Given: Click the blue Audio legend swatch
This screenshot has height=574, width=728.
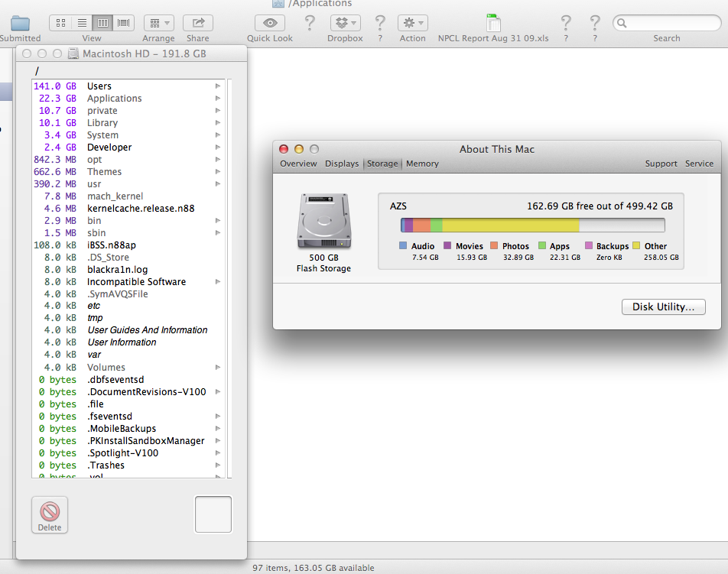Looking at the screenshot, I should coord(402,245).
